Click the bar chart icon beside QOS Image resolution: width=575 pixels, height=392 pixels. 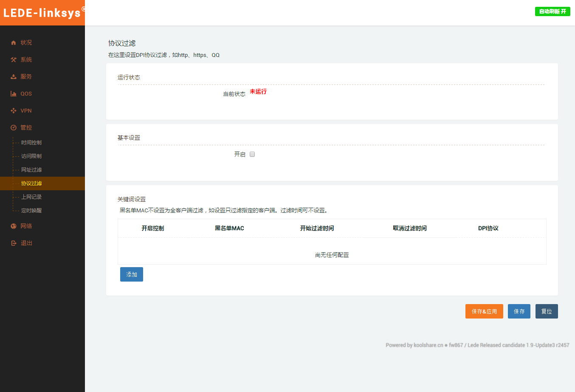point(14,93)
